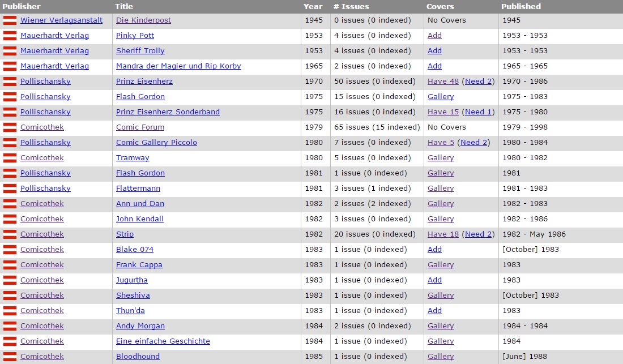Click 'Have 48' covers link for Prinz Eisenherz

[443, 82]
